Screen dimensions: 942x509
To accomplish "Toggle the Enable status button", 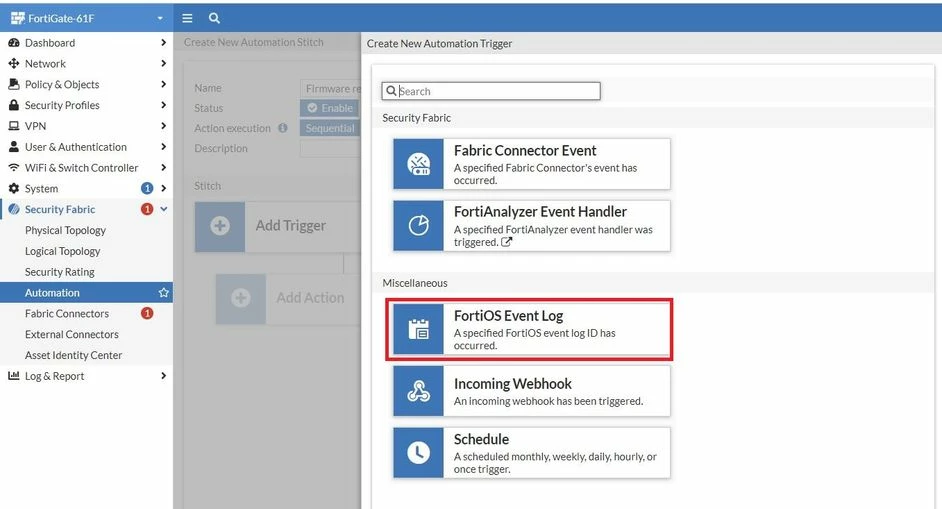I will 330,108.
